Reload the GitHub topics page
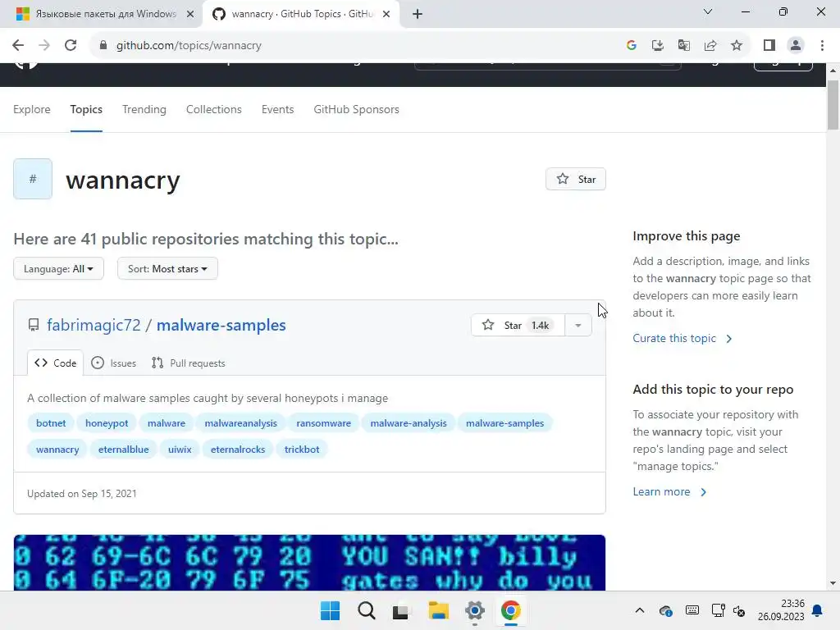This screenshot has width=840, height=630. 71,46
